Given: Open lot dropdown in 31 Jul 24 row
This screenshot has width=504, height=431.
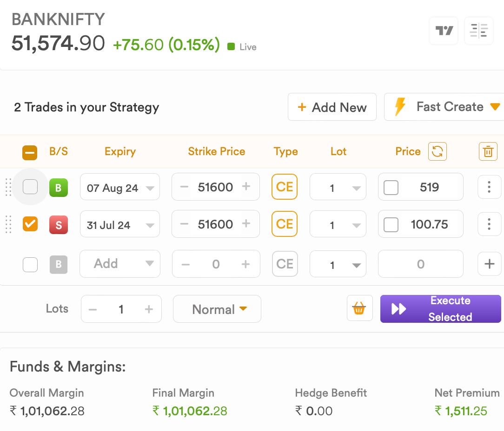Looking at the screenshot, I should tap(338, 224).
